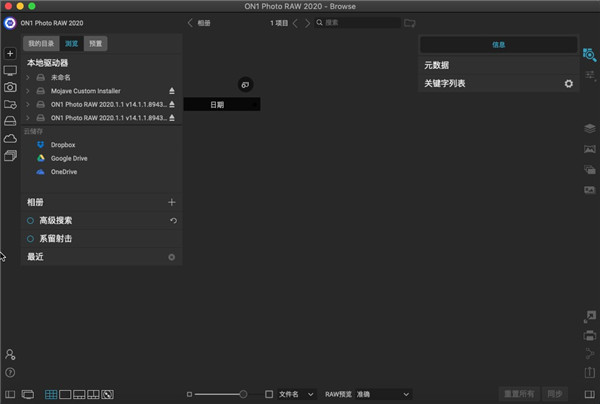Click the 重置所有 button
The height and width of the screenshot is (404, 600).
coord(519,394)
